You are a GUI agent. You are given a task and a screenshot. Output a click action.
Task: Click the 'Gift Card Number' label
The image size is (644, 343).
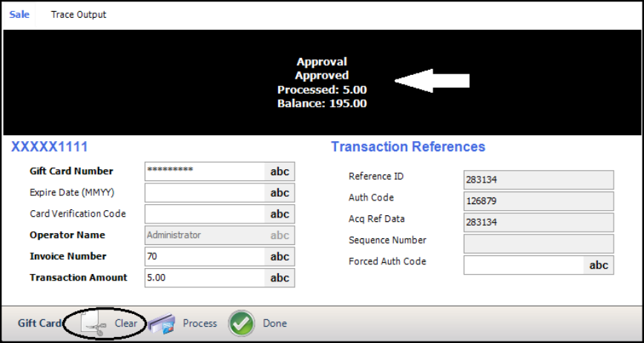tap(71, 171)
